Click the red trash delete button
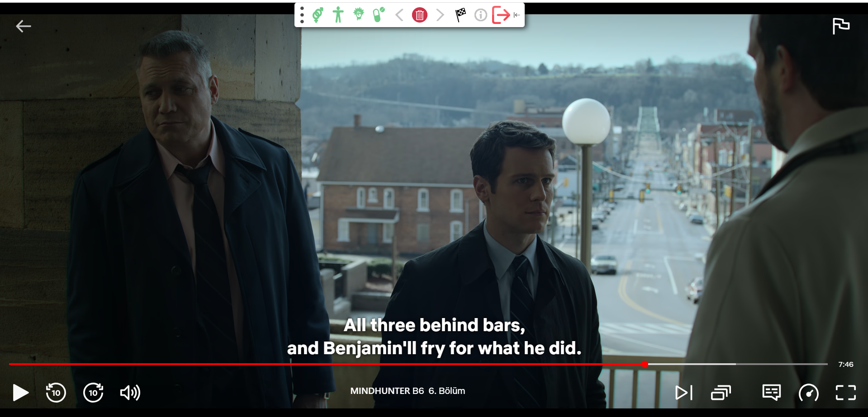 [x=419, y=15]
